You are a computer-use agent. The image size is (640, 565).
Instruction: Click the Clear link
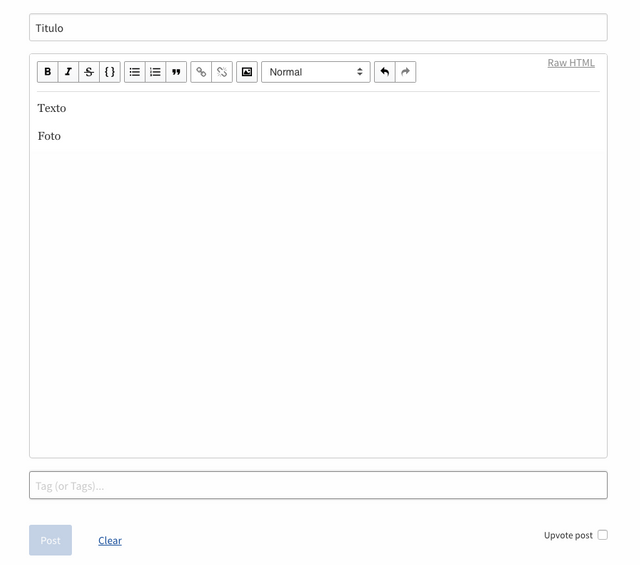pyautogui.click(x=110, y=541)
